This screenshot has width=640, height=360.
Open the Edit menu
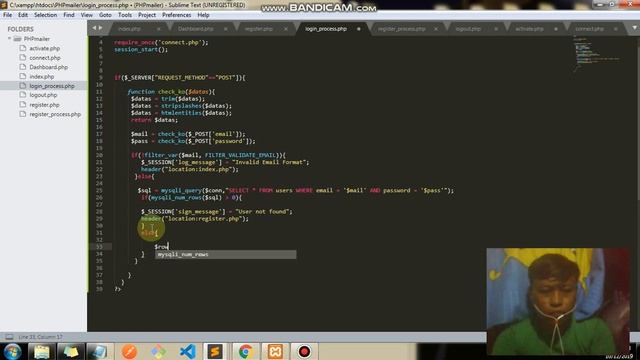pyautogui.click(x=23, y=15)
